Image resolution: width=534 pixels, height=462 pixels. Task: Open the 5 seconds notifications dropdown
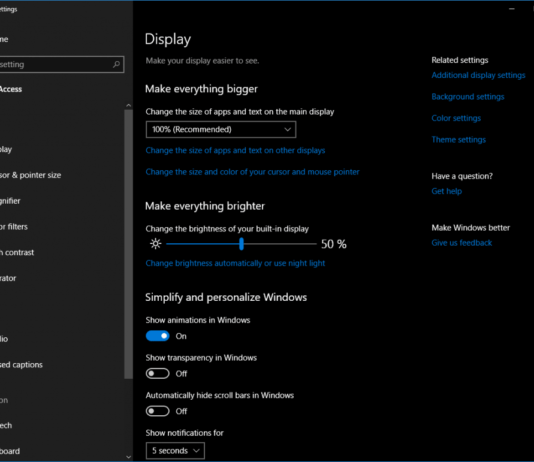[175, 450]
